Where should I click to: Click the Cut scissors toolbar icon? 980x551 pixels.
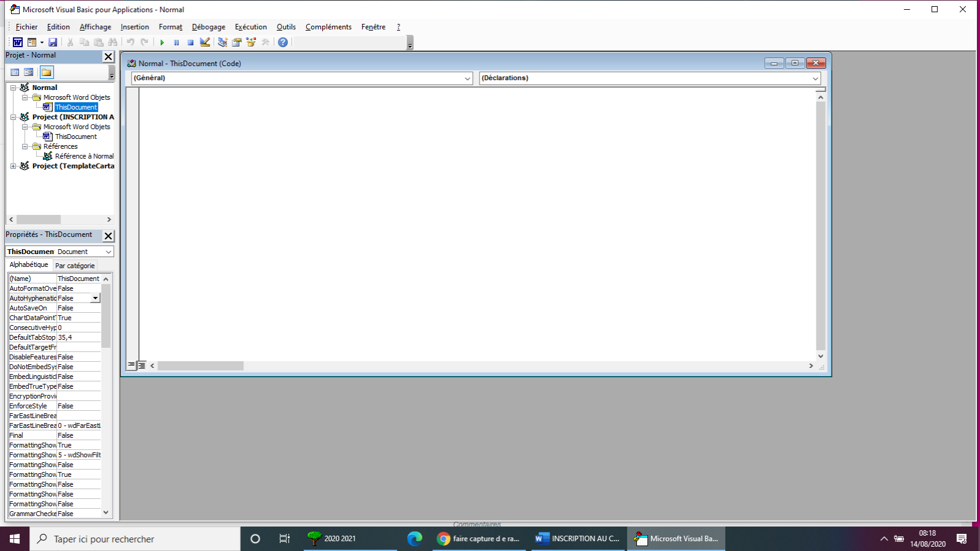coord(70,42)
